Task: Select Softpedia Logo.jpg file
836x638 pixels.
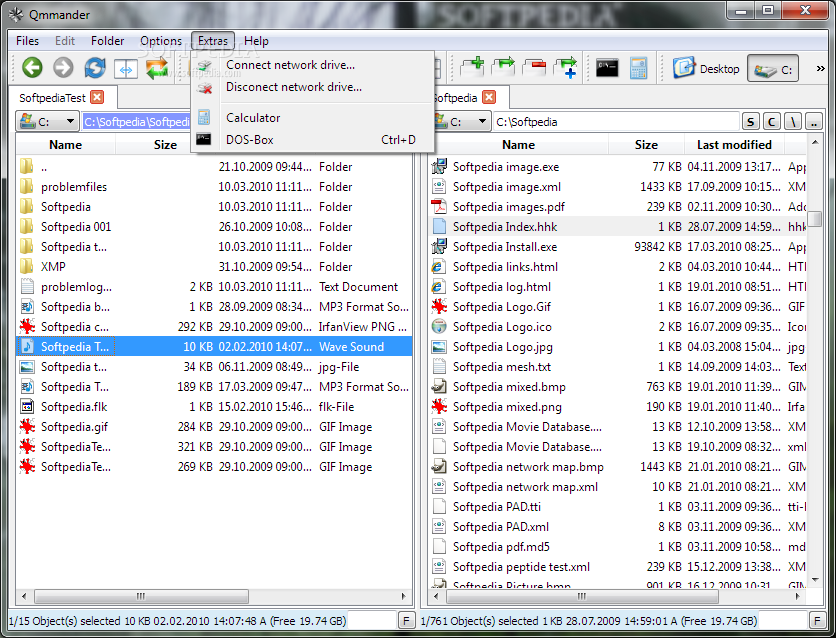Action: [503, 347]
